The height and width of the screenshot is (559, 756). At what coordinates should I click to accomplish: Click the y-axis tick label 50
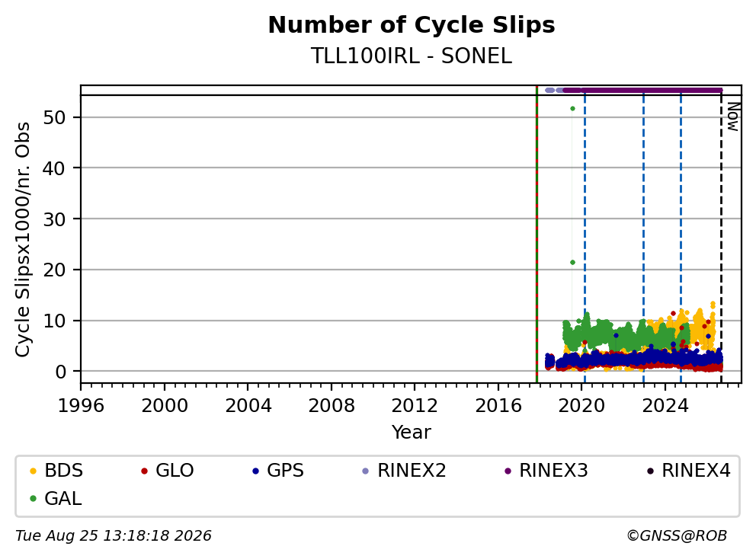tap(54, 117)
